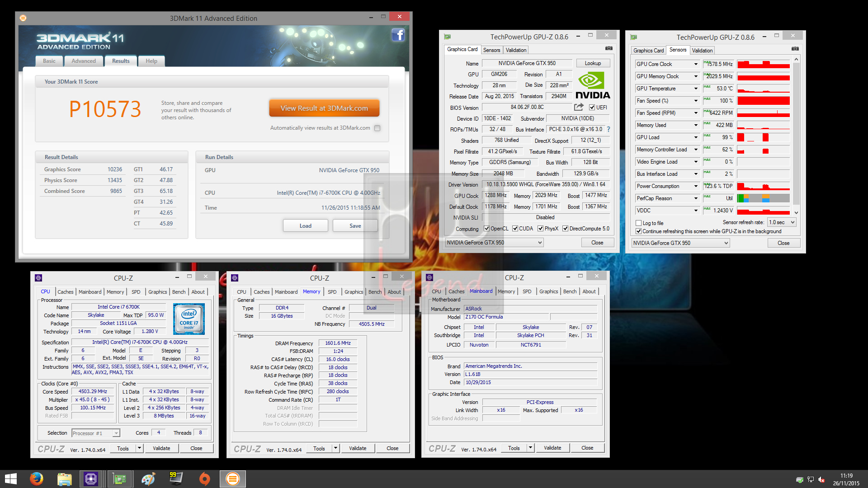Click Validate in the CPU-Z Mainboard window
This screenshot has height=488, width=868.
[x=552, y=448]
